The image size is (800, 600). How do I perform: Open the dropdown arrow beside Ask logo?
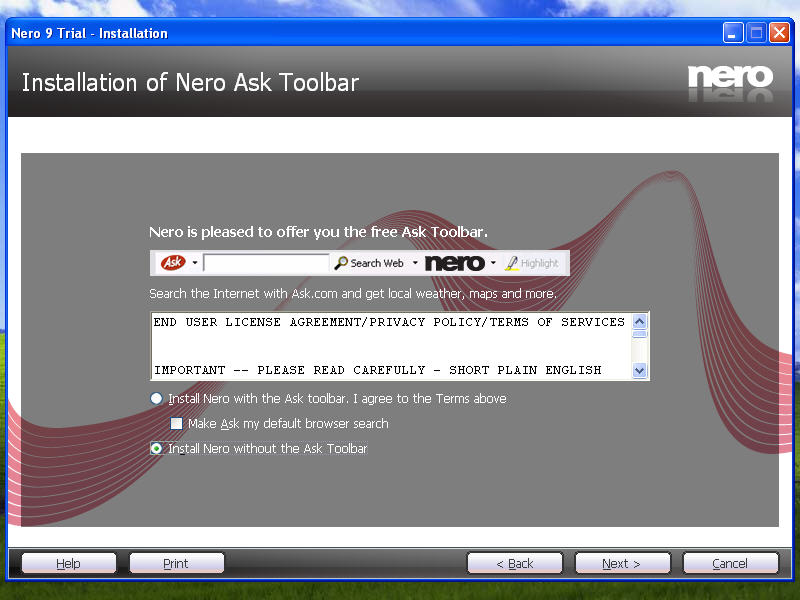pyautogui.click(x=195, y=263)
